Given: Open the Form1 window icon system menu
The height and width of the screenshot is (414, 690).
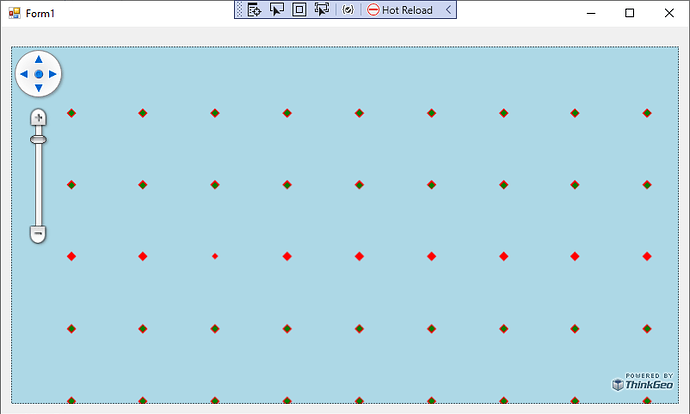Looking at the screenshot, I should 14,13.
